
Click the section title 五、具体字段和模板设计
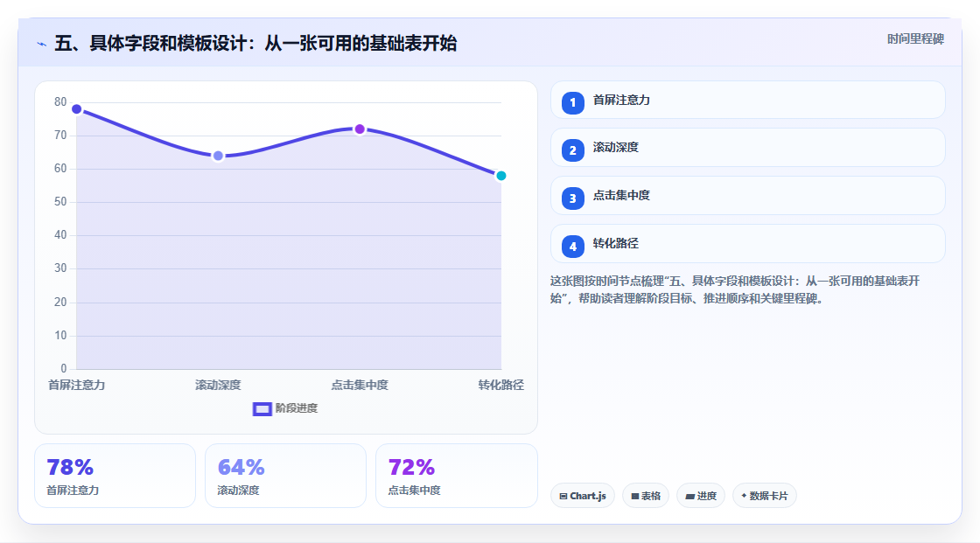255,44
